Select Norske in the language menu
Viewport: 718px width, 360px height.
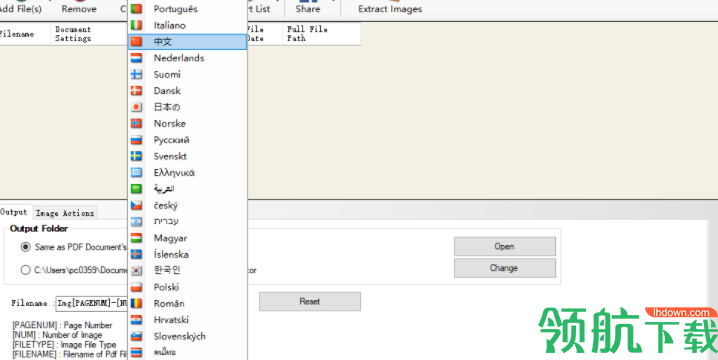[188, 124]
